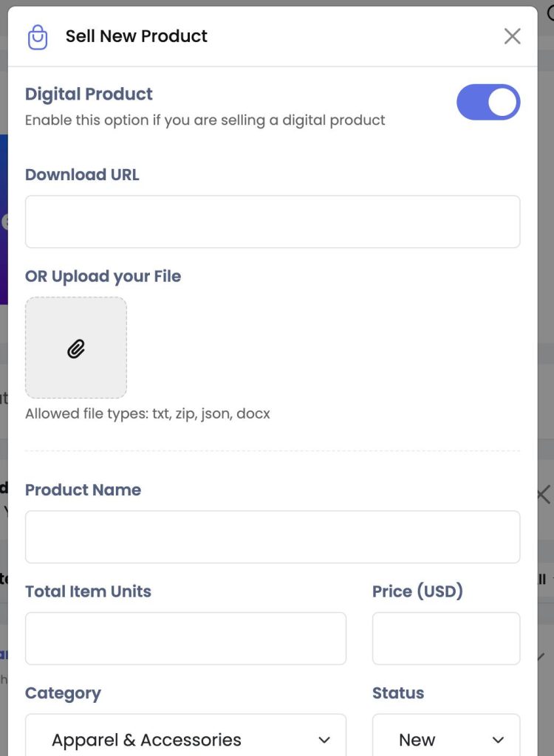Screen dimensions: 554x756
Task: Click the chevron arrow in Status select
Action: click(498, 740)
